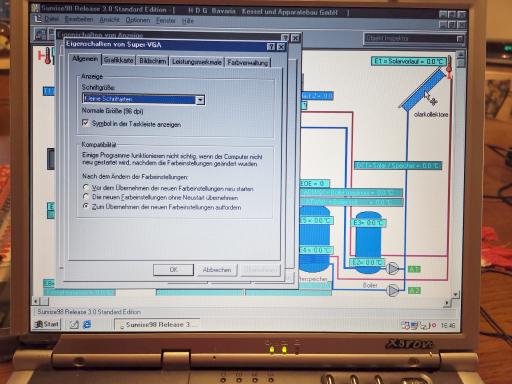Click the blue Boiler tank graphic
Screen dimensions: 512x384
coord(368,242)
